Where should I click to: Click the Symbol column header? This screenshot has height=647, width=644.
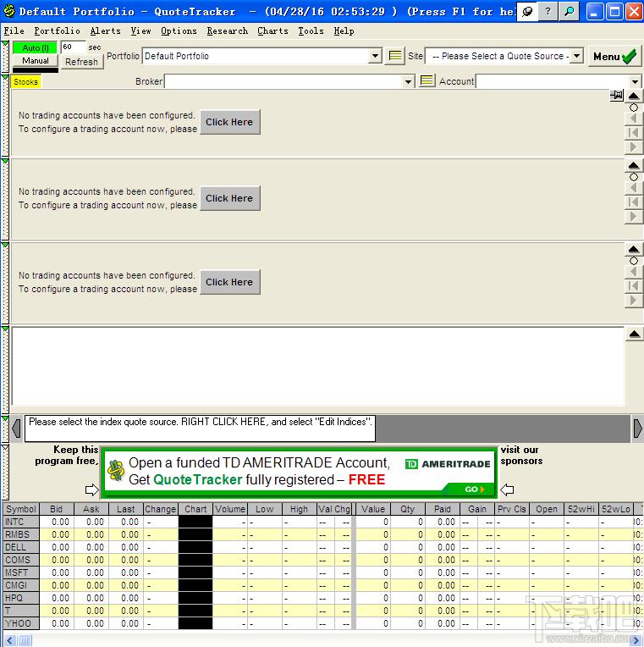[21, 509]
